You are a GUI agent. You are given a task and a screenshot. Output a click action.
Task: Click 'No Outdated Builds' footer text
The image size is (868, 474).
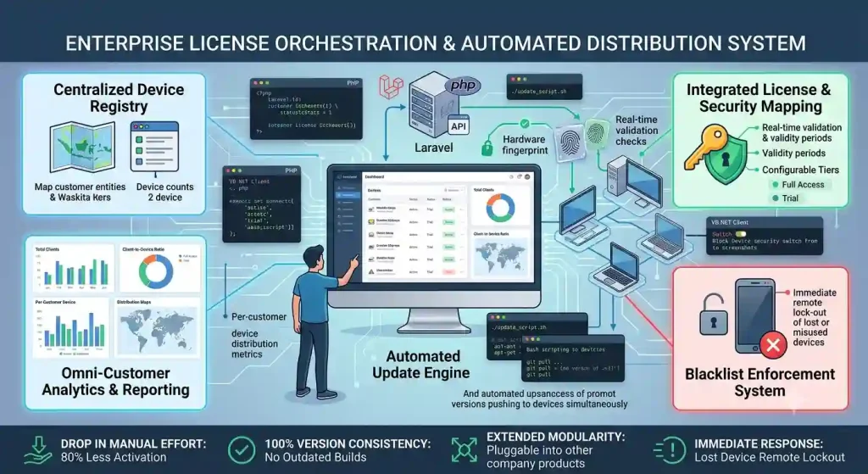[315, 457]
